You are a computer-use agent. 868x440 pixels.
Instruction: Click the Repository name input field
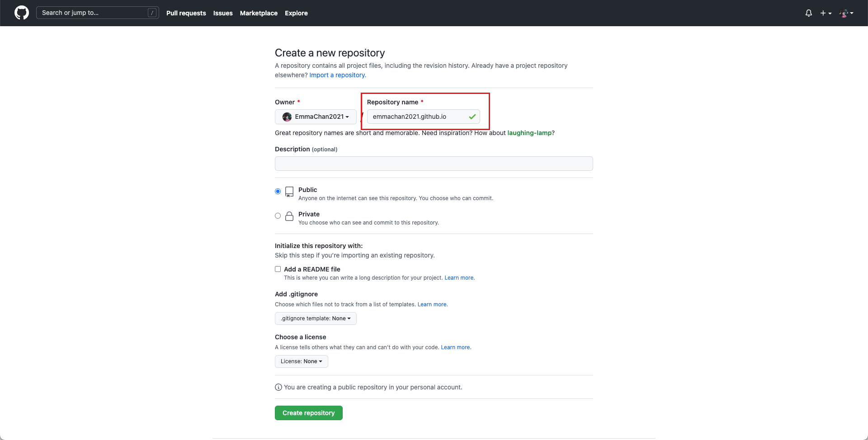pos(424,117)
